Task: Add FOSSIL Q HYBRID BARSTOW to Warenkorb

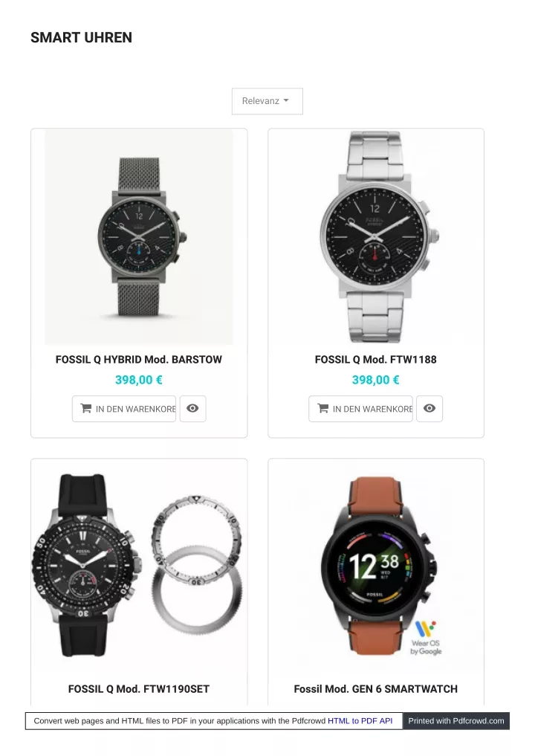Action: [124, 409]
